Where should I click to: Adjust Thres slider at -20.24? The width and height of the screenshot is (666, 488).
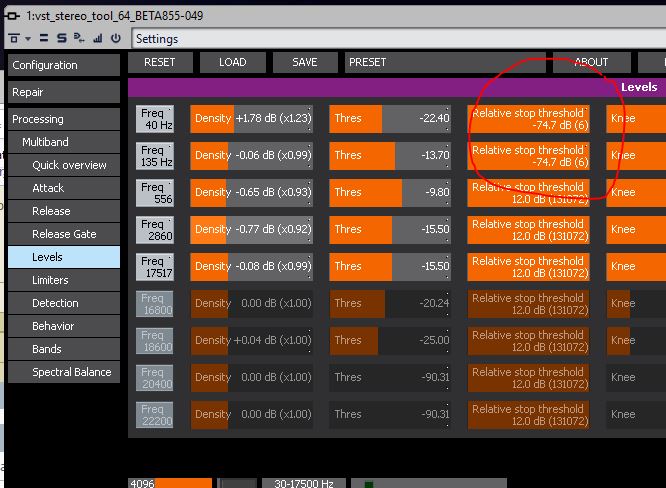390,304
